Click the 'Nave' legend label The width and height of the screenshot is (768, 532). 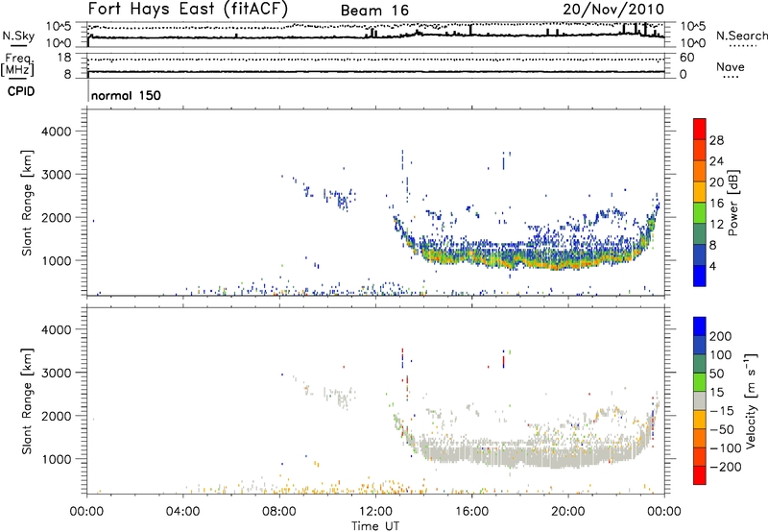(x=731, y=66)
